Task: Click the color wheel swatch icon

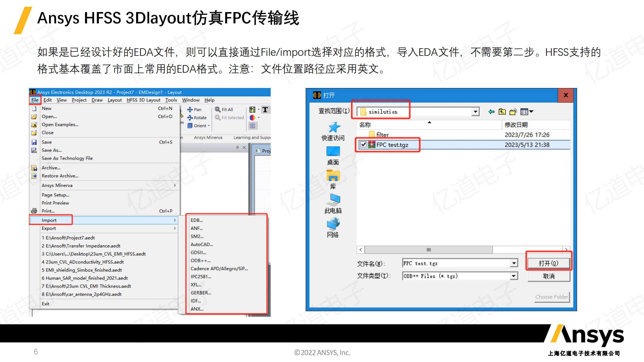Action: [x=252, y=118]
